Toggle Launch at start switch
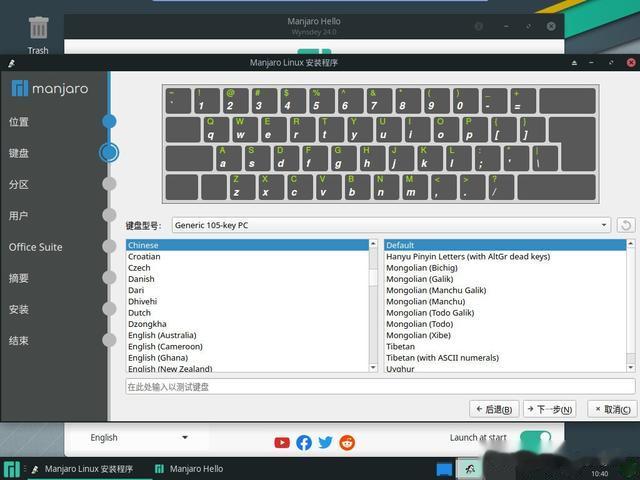 (x=536, y=437)
